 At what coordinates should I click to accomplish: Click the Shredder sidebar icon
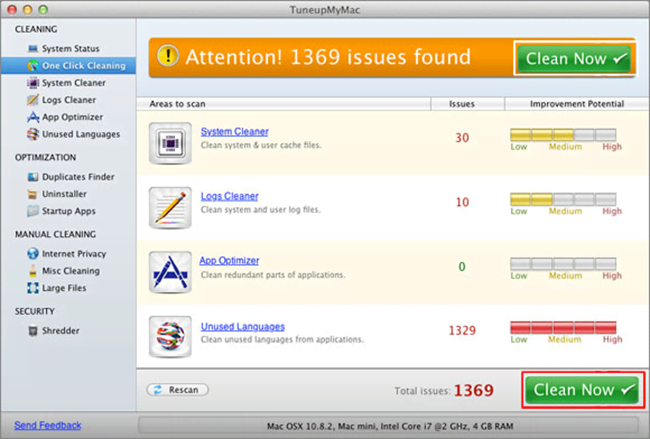[33, 331]
